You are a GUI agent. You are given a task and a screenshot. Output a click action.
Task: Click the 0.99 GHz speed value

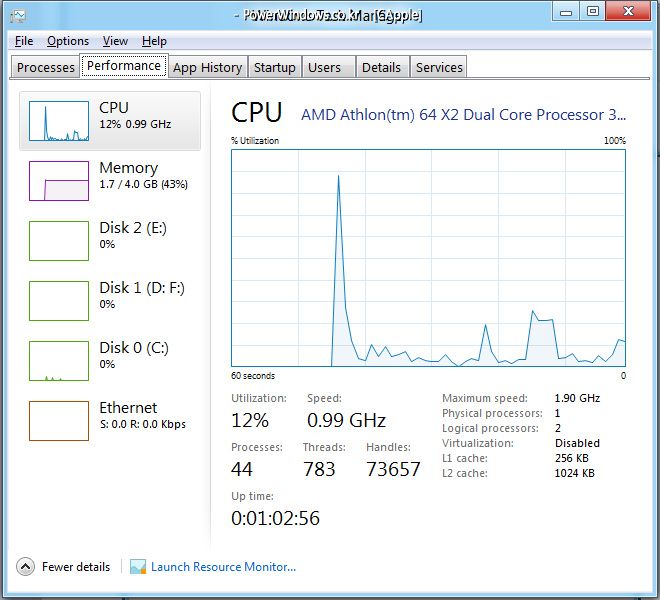click(346, 420)
